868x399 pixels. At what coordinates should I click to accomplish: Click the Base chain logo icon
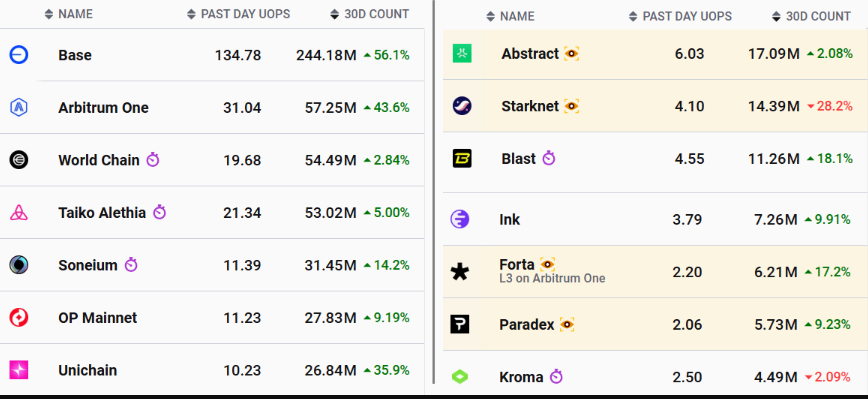pyautogui.click(x=19, y=55)
